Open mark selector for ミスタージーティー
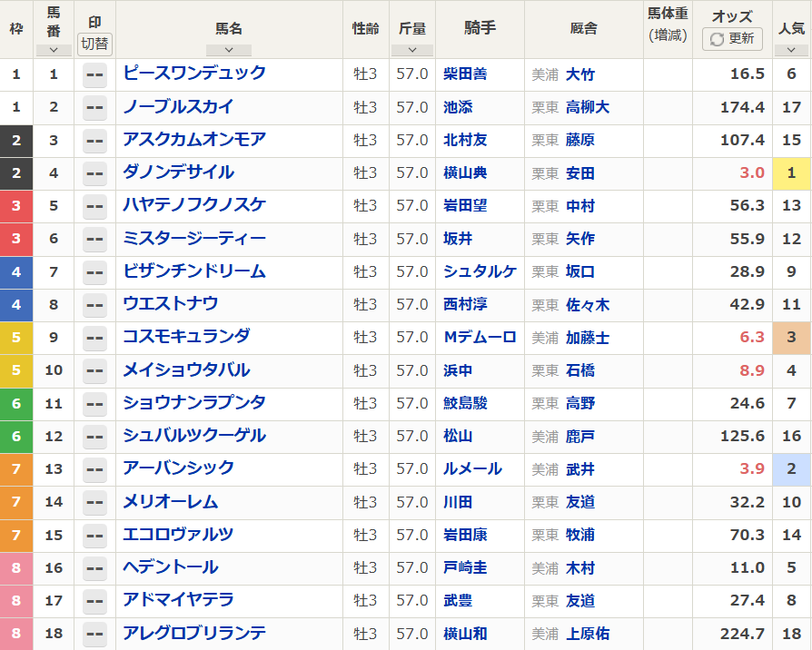 click(94, 239)
